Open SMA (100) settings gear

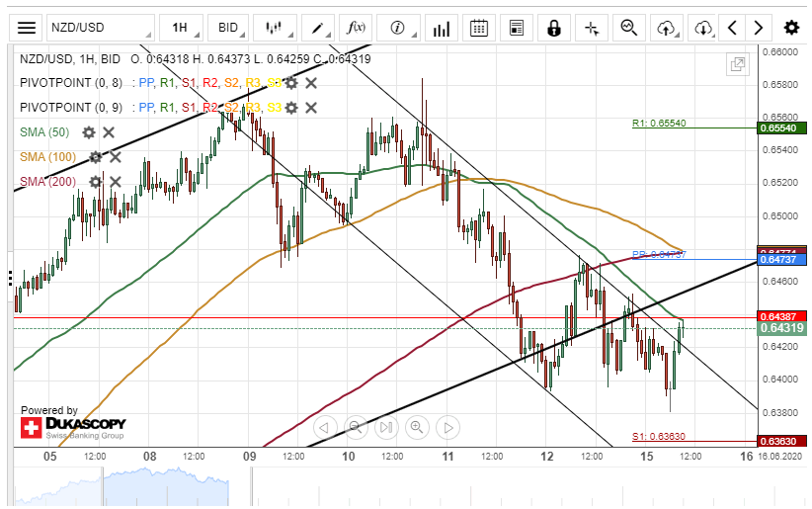click(x=96, y=157)
